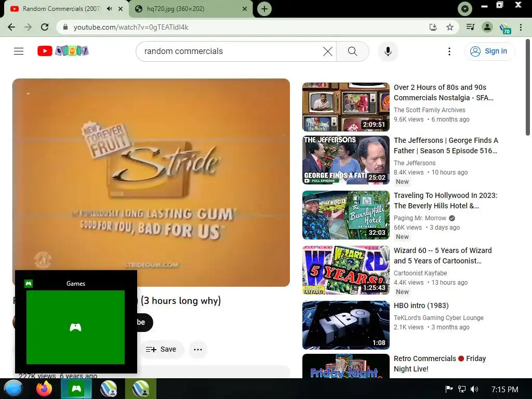Open the volume speaker tray icon

pyautogui.click(x=474, y=389)
